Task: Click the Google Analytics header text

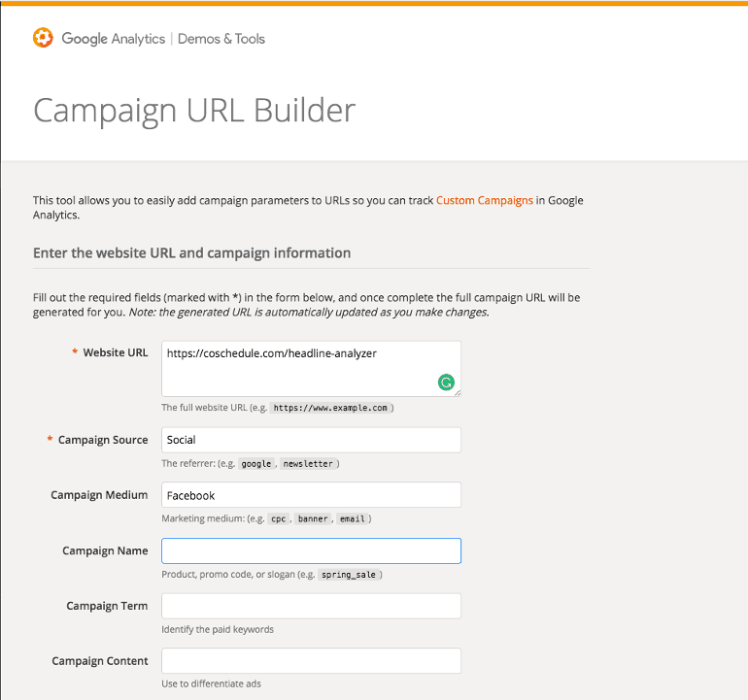Action: coord(113,39)
